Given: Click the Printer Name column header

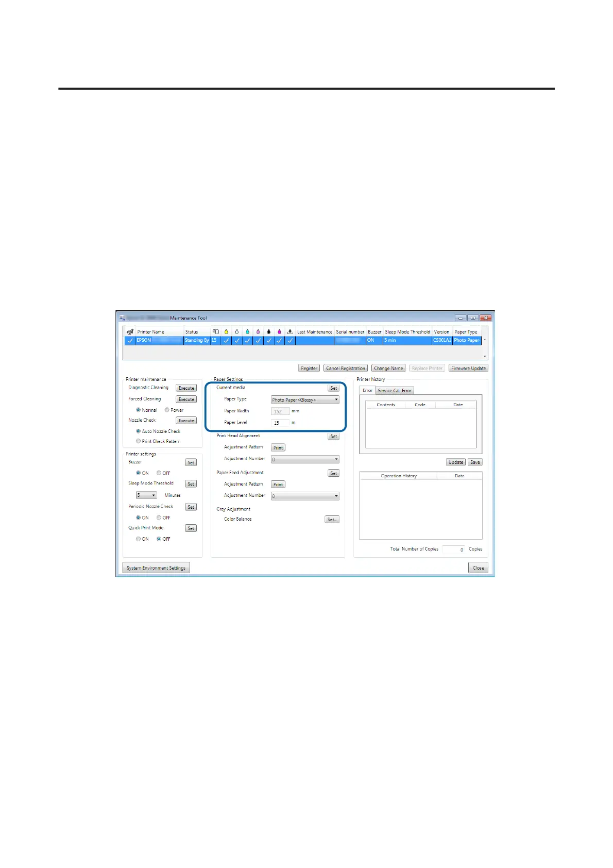Looking at the screenshot, I should coord(160,332).
